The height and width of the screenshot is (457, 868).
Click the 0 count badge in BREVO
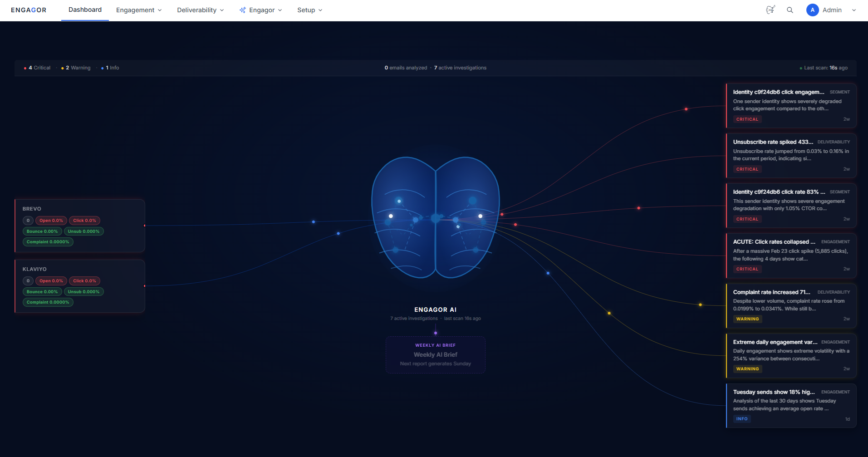pos(28,221)
